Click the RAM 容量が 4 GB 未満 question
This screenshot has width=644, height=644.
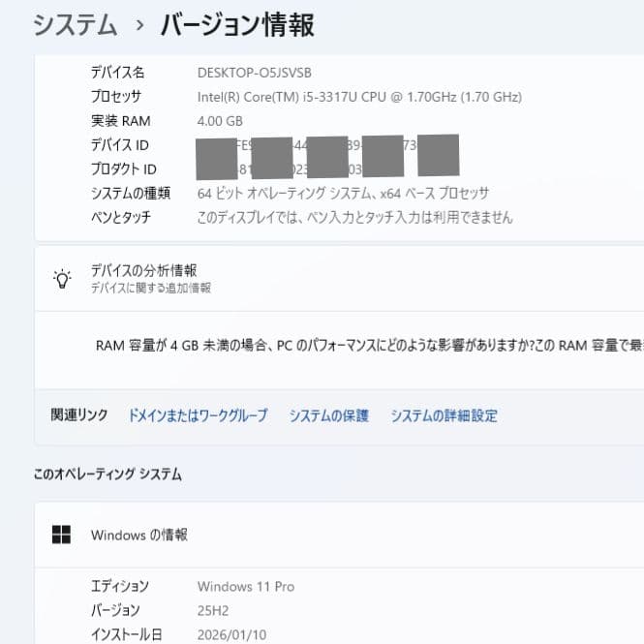click(x=370, y=346)
